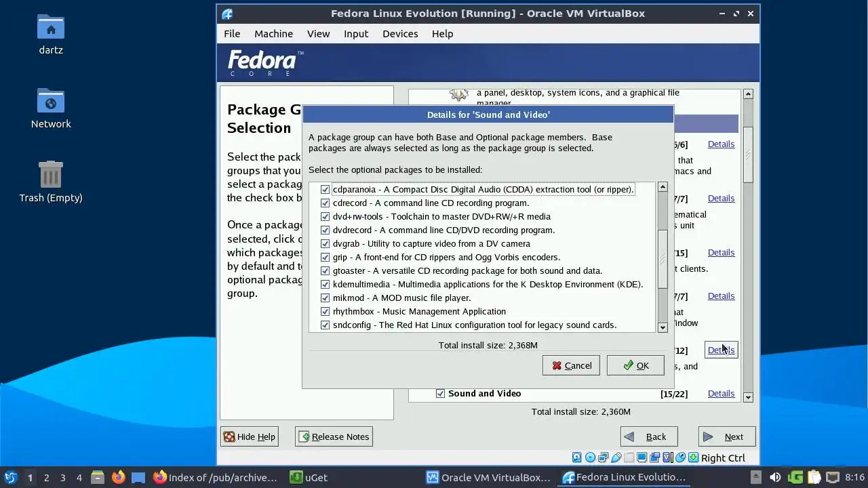Uncheck the dvdrecord package

325,230
